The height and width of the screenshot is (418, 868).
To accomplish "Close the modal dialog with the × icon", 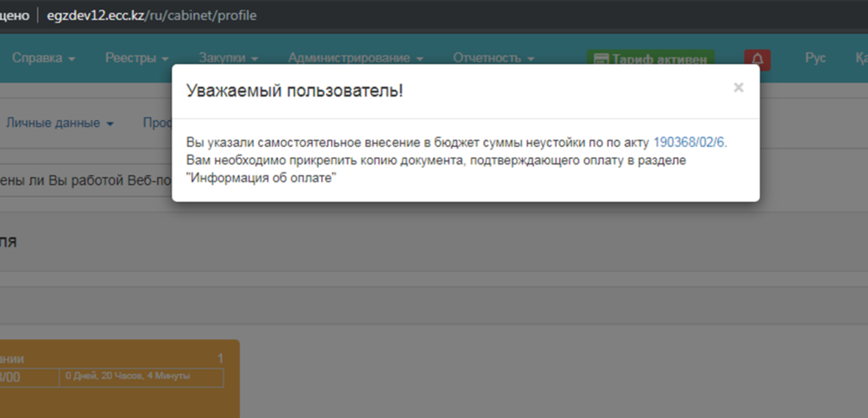I will (738, 88).
